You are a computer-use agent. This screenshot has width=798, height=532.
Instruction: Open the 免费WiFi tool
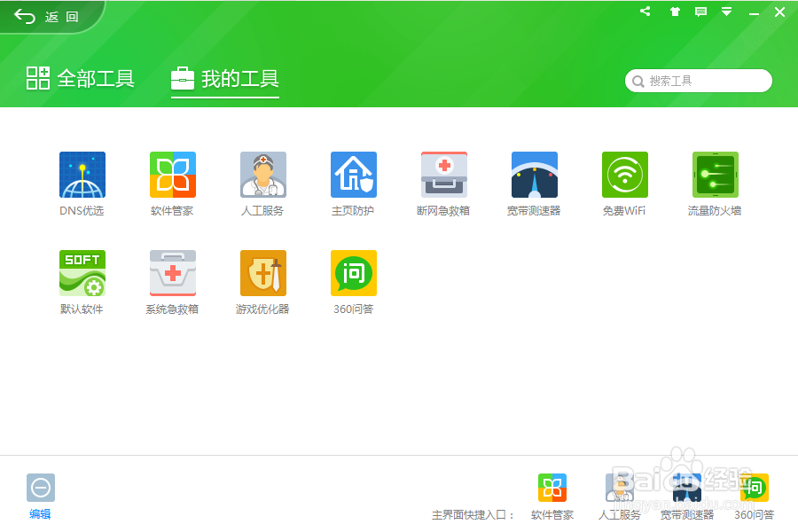(625, 175)
